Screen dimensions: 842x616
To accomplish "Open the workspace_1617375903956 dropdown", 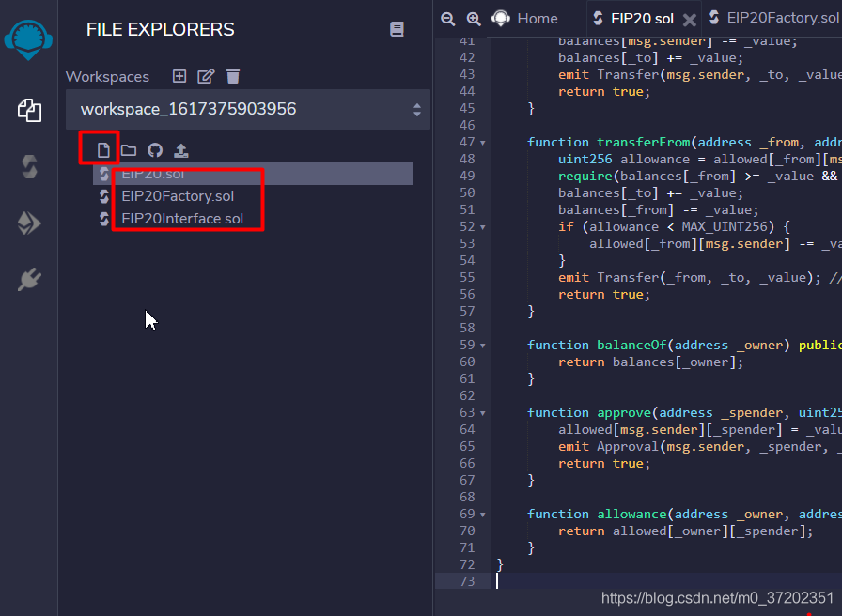I will point(248,110).
